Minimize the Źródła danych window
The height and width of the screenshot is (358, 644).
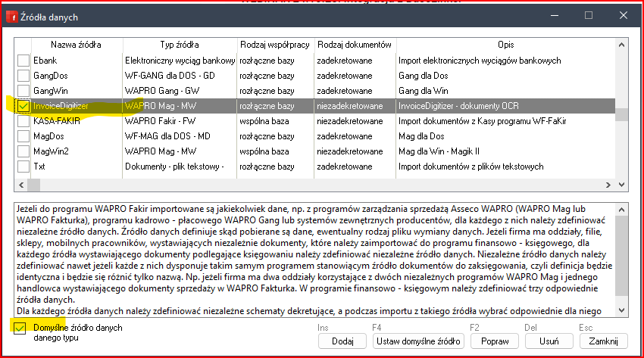[x=555, y=16]
